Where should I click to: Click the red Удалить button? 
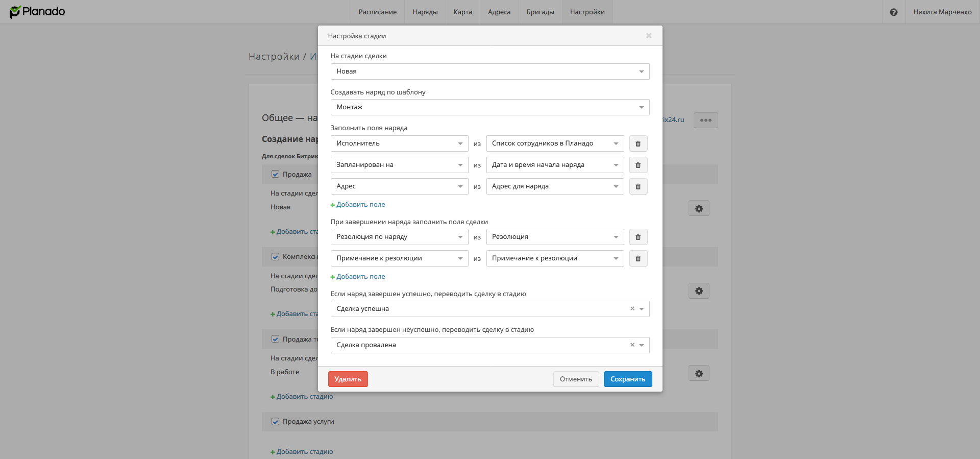coord(348,379)
